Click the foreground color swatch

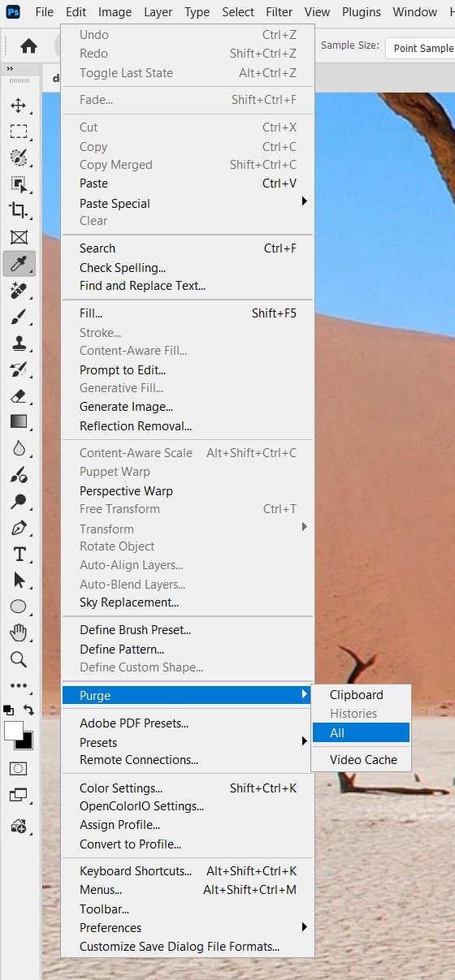click(x=12, y=730)
